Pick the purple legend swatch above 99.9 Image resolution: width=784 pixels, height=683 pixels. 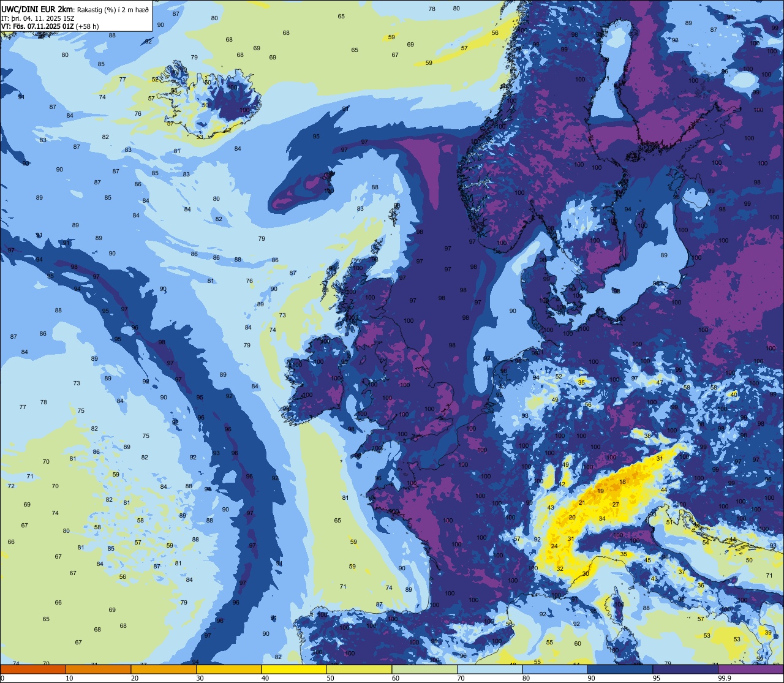tap(750, 669)
